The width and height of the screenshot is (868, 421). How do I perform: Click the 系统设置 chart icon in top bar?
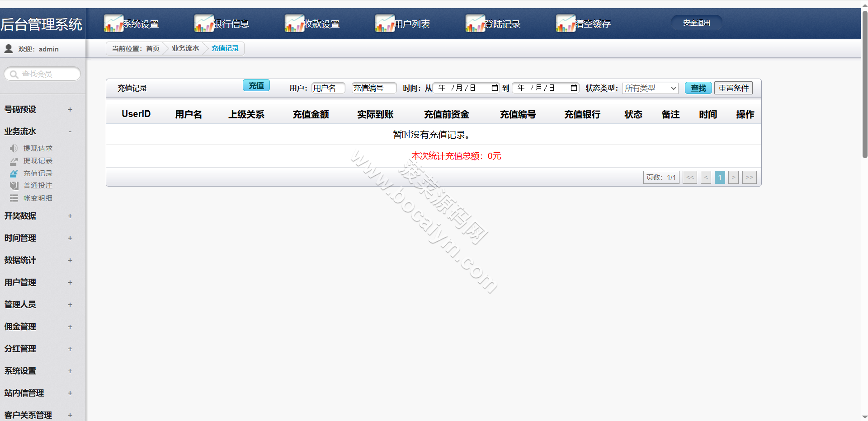pos(113,23)
